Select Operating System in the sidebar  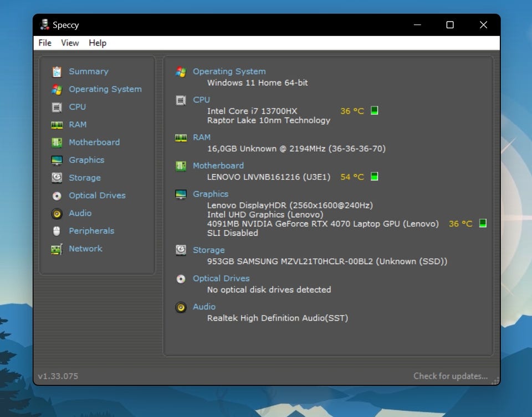click(105, 89)
